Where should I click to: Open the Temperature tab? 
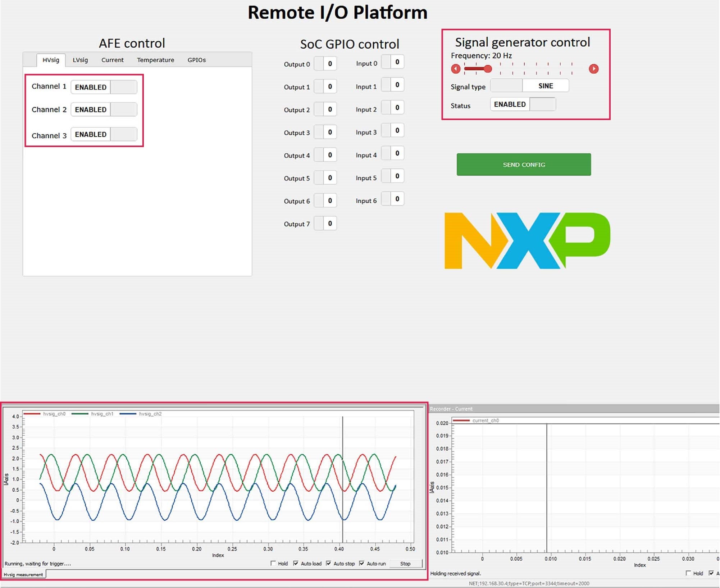pyautogui.click(x=155, y=60)
